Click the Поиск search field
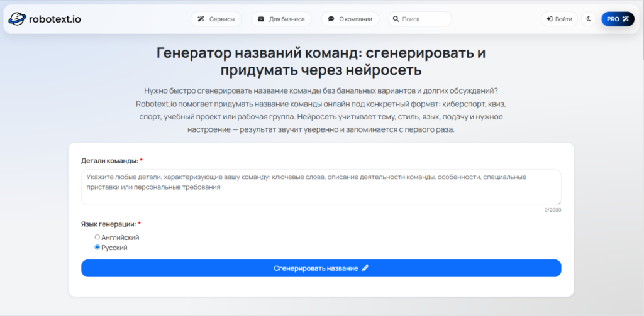The height and width of the screenshot is (316, 644). (x=420, y=19)
